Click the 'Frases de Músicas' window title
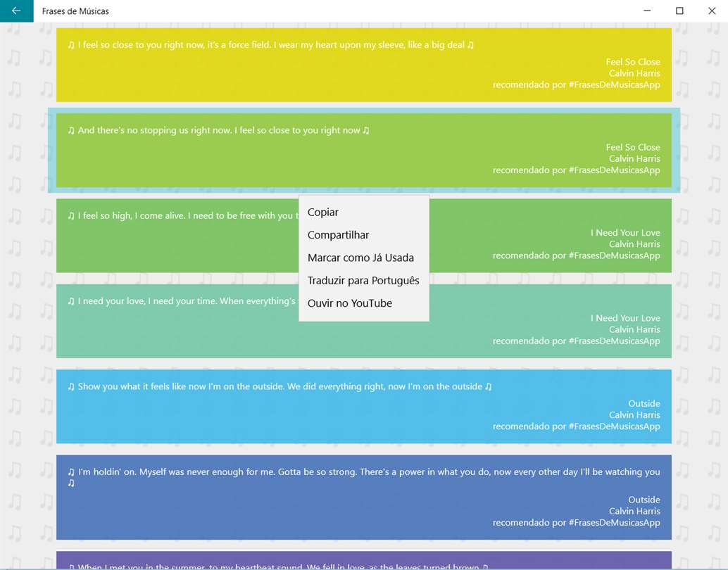The height and width of the screenshot is (570, 728). click(x=75, y=11)
